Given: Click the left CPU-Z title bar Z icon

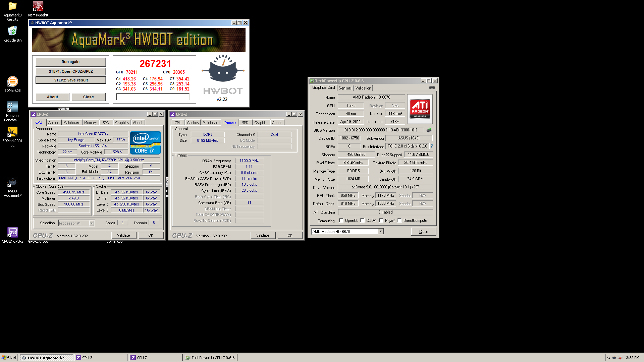Looking at the screenshot, I should [x=34, y=114].
